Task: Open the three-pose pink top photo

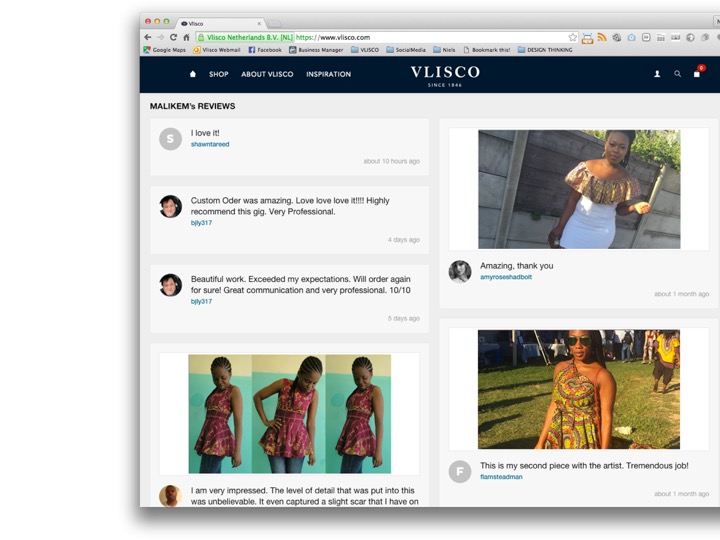Action: [289, 414]
